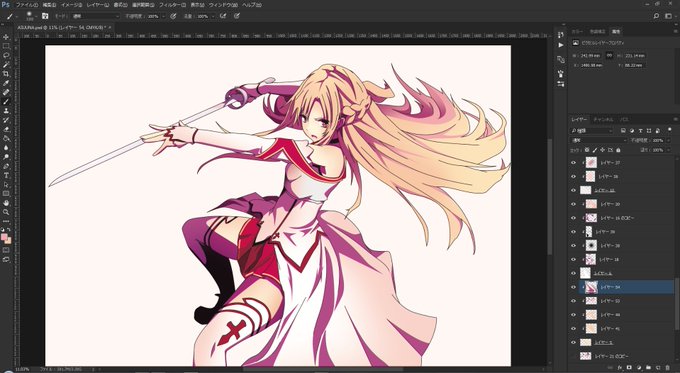Hide the レイヤー 18 layer
The image size is (680, 373).
click(x=573, y=259)
